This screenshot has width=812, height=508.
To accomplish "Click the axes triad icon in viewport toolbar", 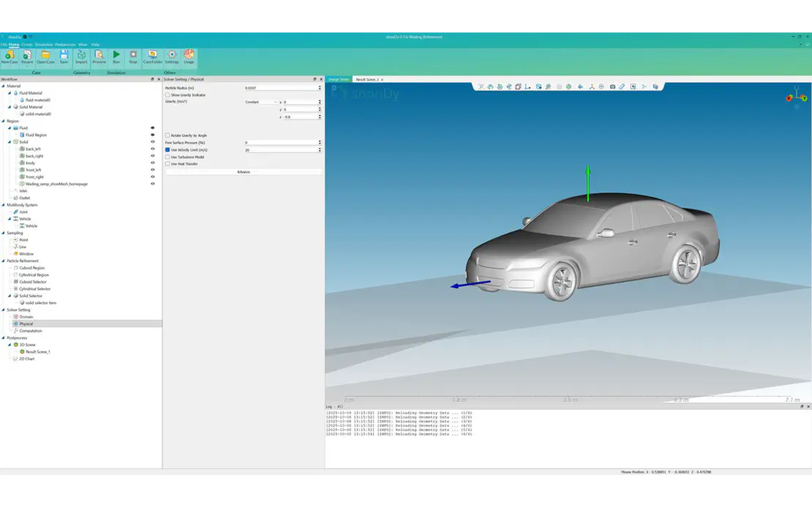I will 591,86.
